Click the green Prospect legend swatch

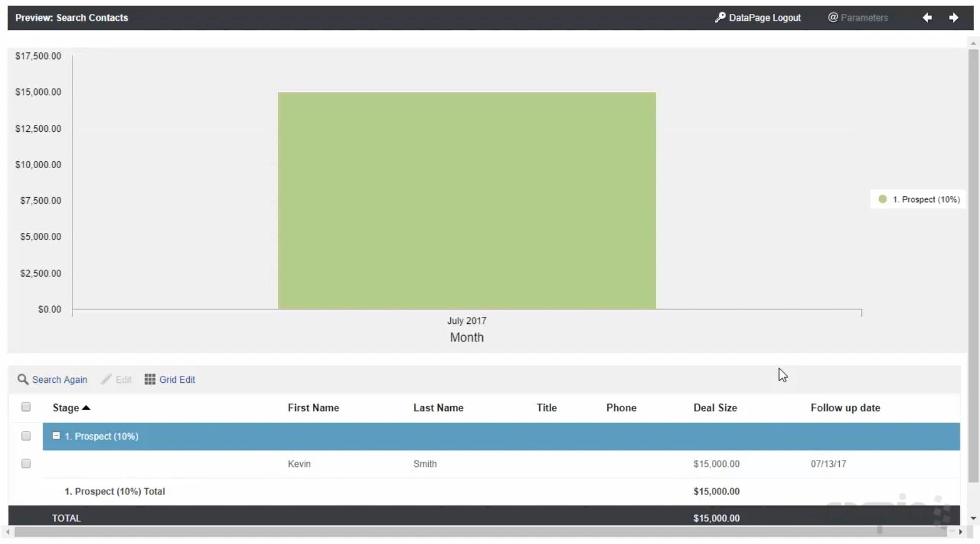(882, 200)
